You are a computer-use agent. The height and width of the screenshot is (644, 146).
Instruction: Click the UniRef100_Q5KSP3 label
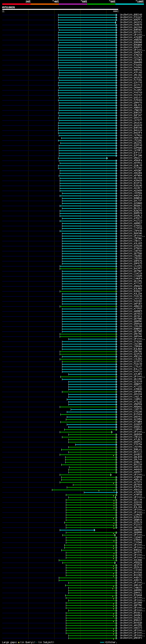131,638
